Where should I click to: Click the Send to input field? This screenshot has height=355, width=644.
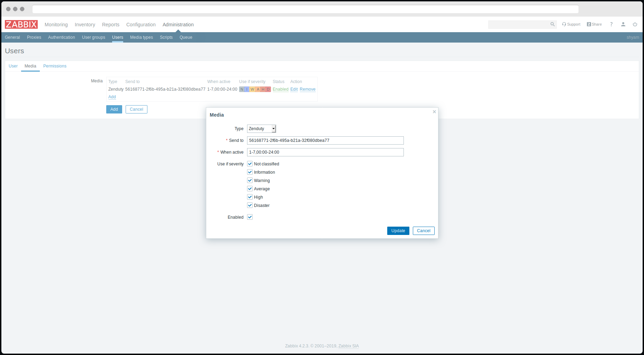325,140
